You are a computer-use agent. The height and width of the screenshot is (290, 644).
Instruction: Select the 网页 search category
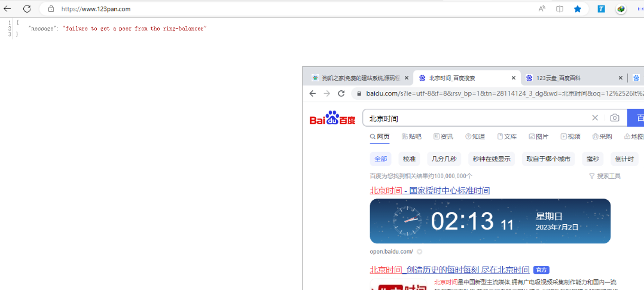380,137
